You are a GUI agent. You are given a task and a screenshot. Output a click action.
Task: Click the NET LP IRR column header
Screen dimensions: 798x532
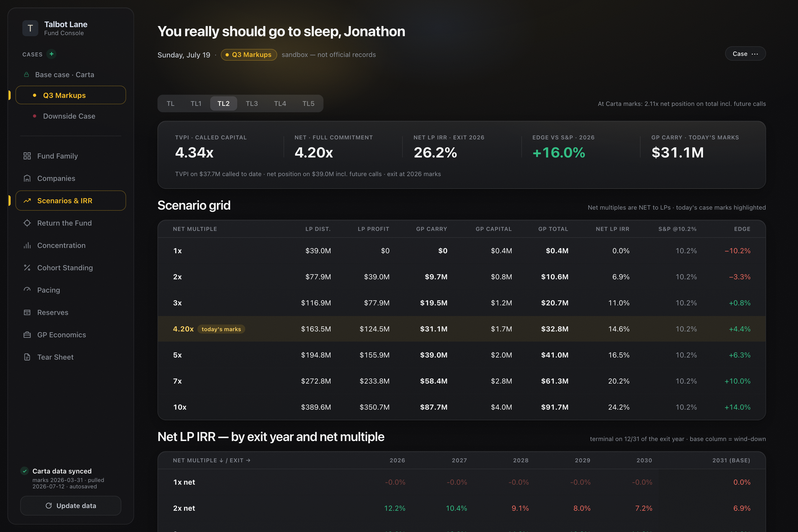point(612,229)
